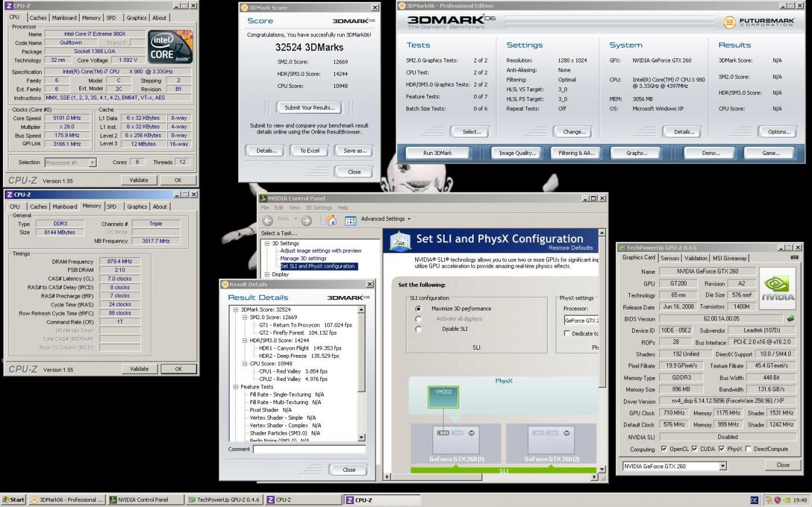The width and height of the screenshot is (812, 507).
Task: Click the Filtering & AA button
Action: tap(576, 153)
